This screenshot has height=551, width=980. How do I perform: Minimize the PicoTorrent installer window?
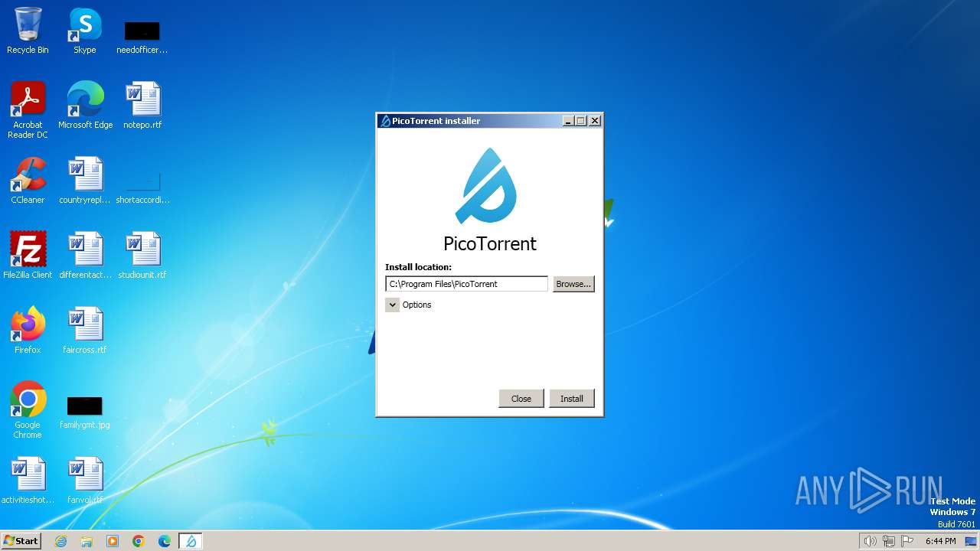(x=568, y=121)
